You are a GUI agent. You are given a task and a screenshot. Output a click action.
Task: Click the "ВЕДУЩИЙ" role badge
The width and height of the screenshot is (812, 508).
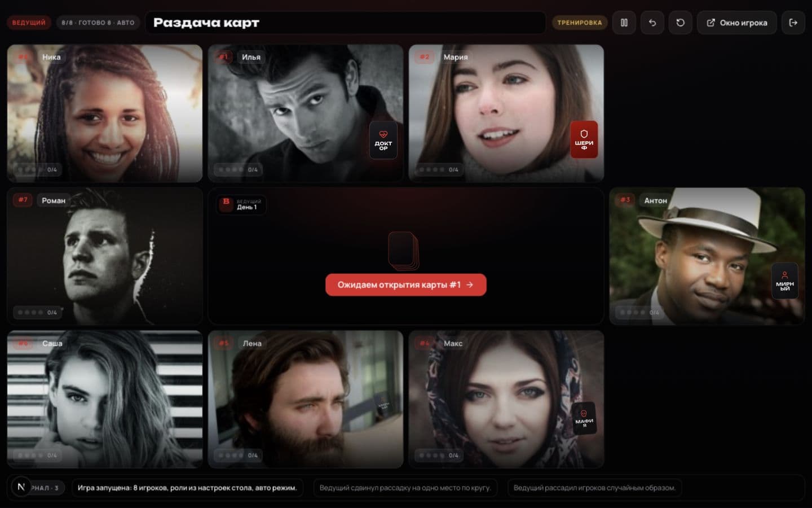[x=29, y=23]
